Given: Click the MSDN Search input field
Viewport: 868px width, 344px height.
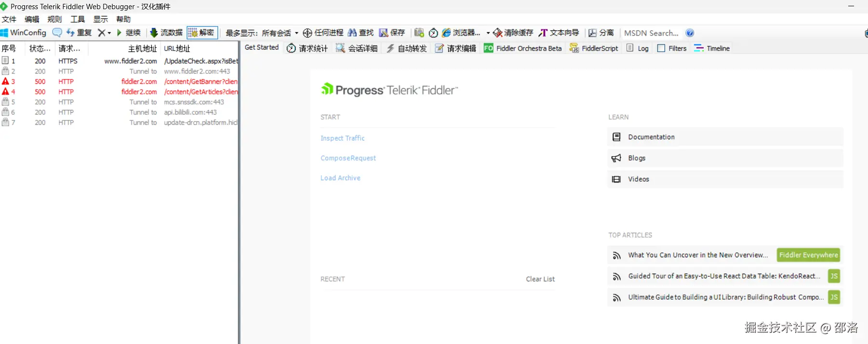Looking at the screenshot, I should [652, 33].
